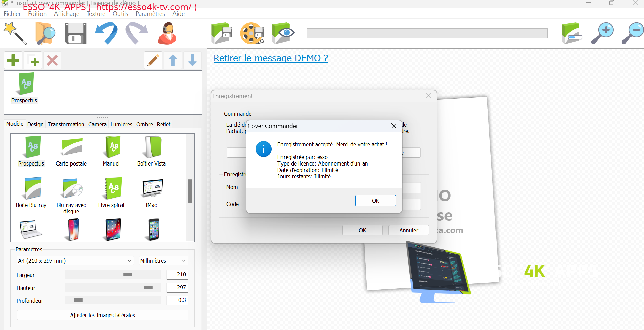
Task: Open project with folder magnifier icon
Action: pyautogui.click(x=45, y=33)
